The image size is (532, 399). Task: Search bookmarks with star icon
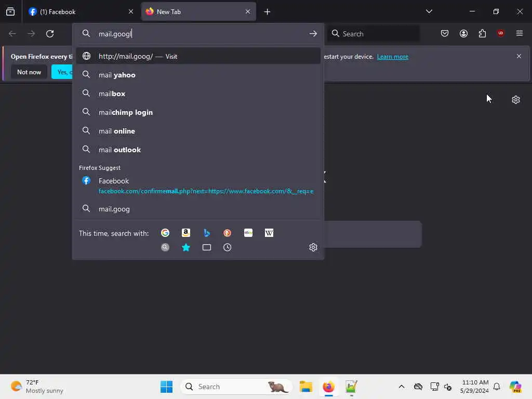click(x=186, y=247)
